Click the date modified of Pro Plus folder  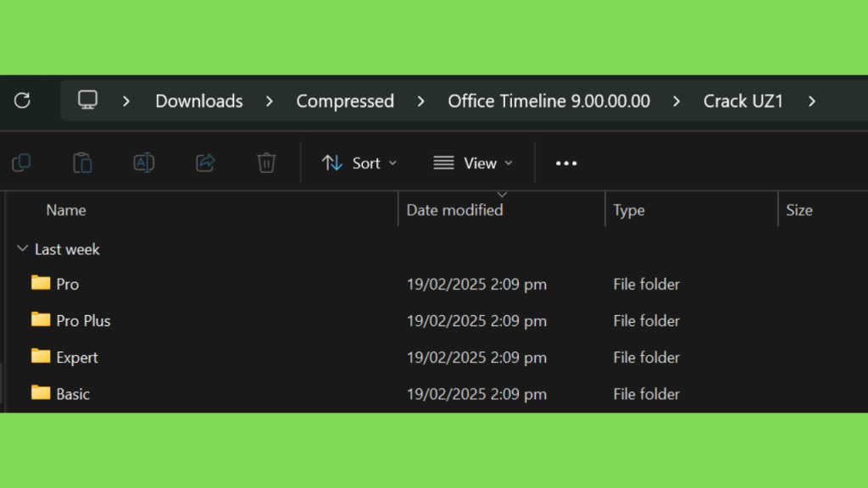pos(476,321)
